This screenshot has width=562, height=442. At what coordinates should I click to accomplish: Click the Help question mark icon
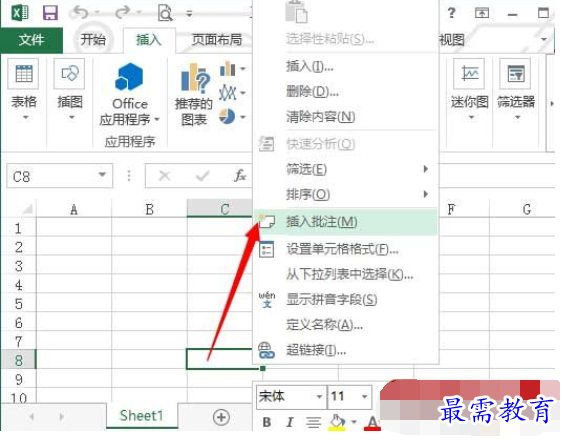click(x=452, y=13)
